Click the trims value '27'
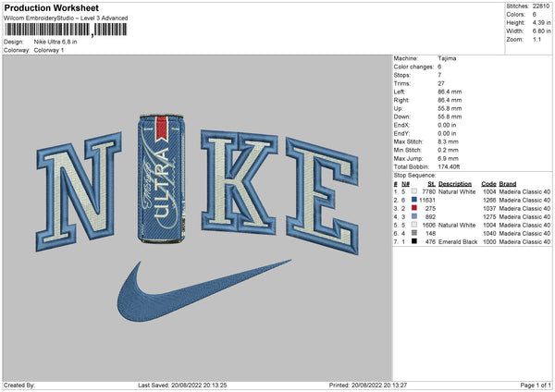Image resolution: width=555 pixels, height=392 pixels. pyautogui.click(x=441, y=83)
